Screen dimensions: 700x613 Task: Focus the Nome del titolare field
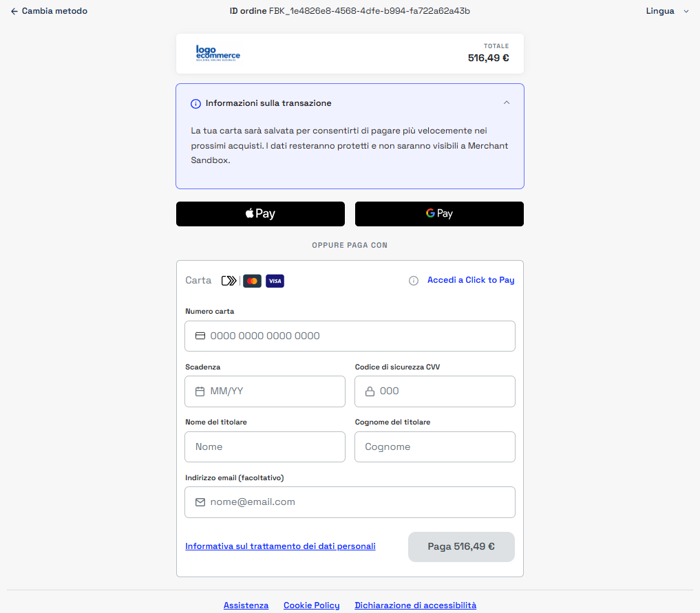click(265, 447)
